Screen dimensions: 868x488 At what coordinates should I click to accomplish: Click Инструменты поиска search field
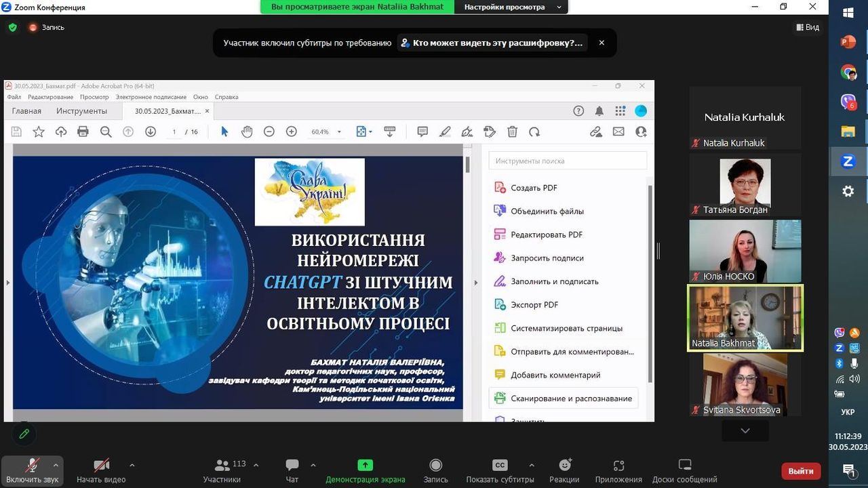coord(568,161)
